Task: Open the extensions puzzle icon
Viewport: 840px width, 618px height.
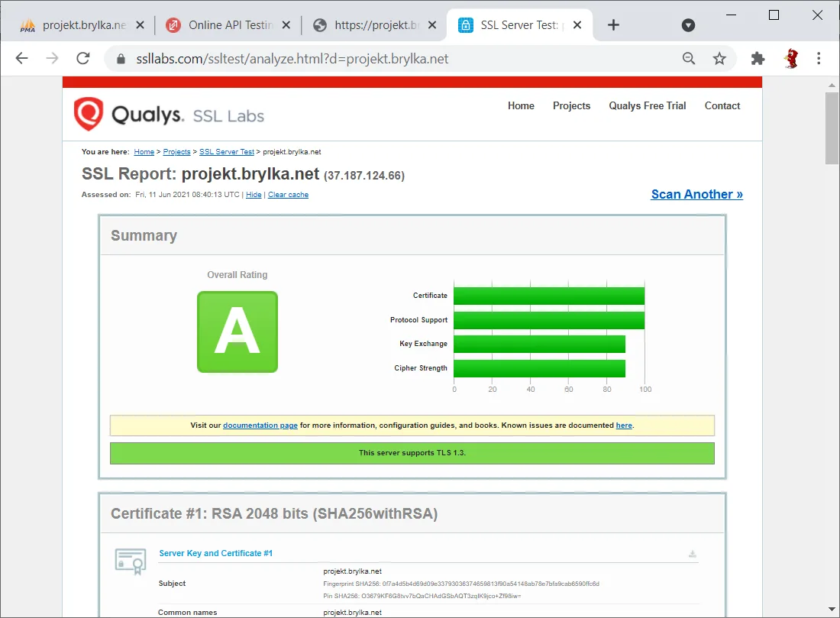Action: [x=758, y=58]
